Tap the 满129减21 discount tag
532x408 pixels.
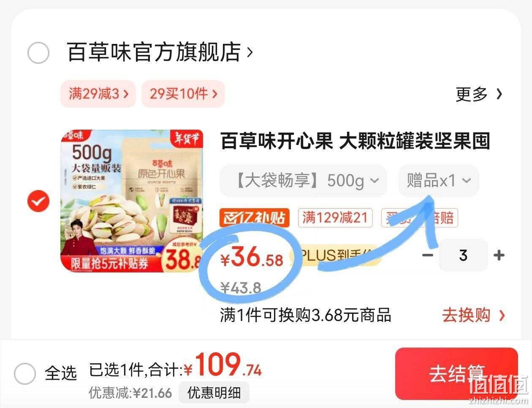(335, 218)
